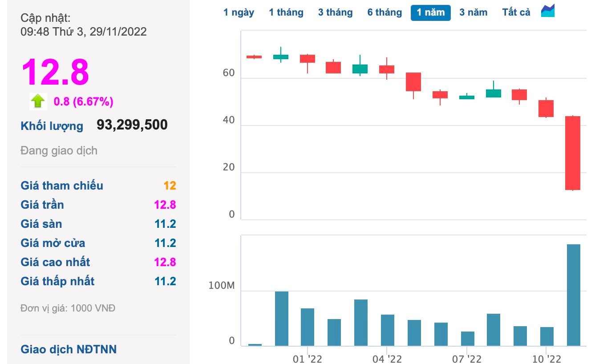Click the first green candlestick near 70
The image size is (591, 364).
pyautogui.click(x=281, y=57)
